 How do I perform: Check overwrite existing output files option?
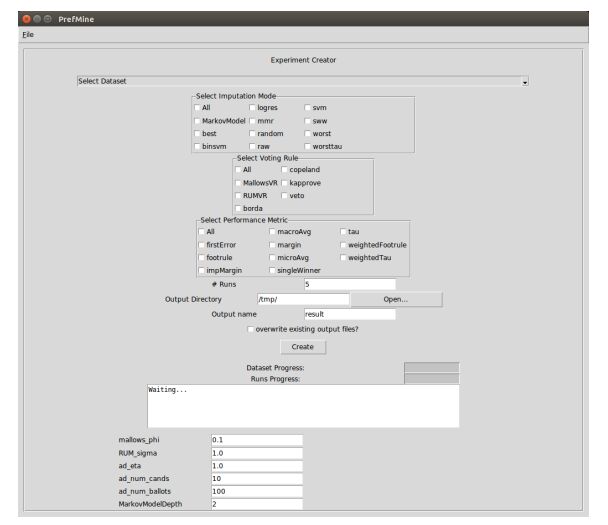(250, 328)
